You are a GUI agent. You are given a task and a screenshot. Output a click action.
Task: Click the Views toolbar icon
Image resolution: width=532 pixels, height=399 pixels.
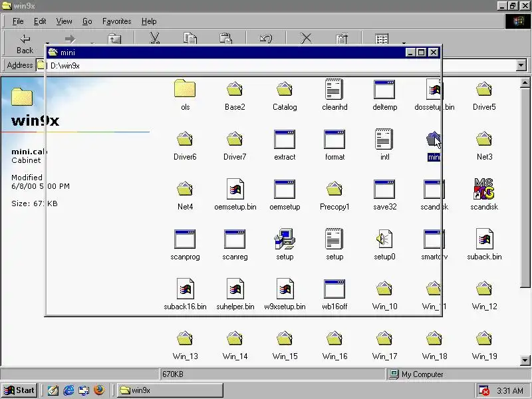coord(382,39)
